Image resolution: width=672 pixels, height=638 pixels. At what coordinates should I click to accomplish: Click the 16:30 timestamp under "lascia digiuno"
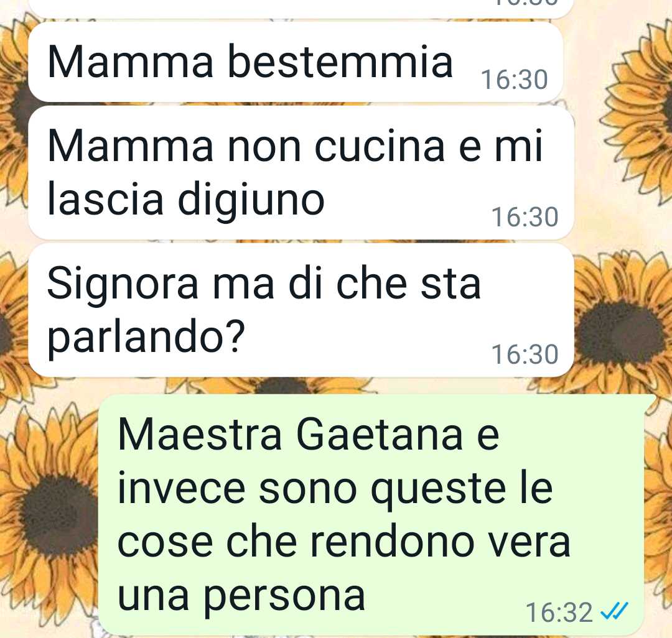525,216
